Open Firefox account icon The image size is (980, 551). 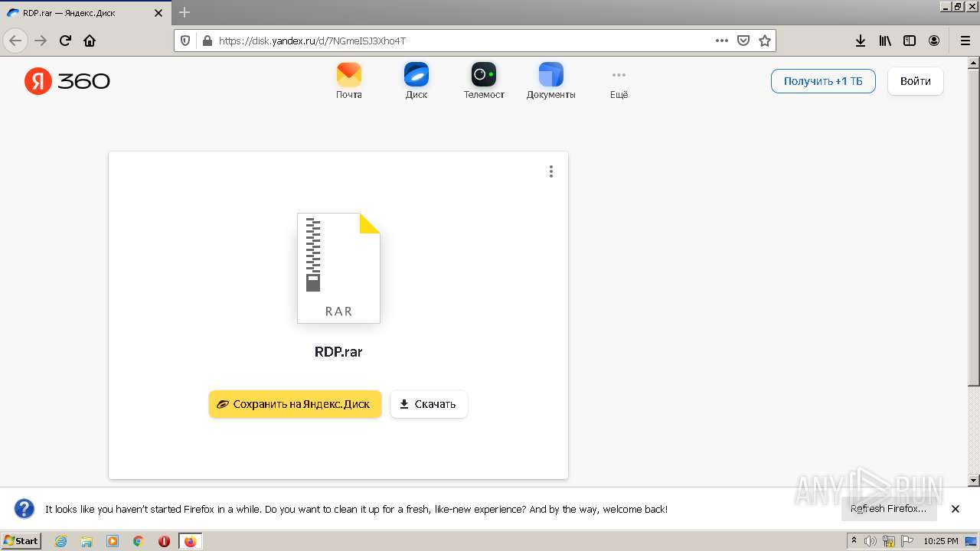[x=934, y=41]
